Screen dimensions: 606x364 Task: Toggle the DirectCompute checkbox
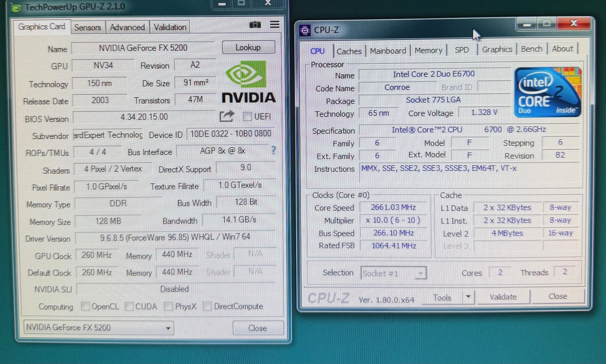[207, 306]
